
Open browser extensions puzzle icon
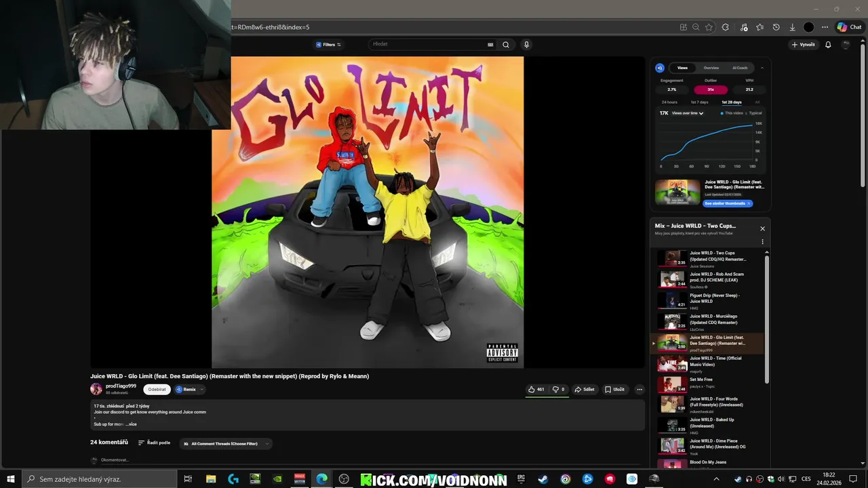click(x=726, y=27)
